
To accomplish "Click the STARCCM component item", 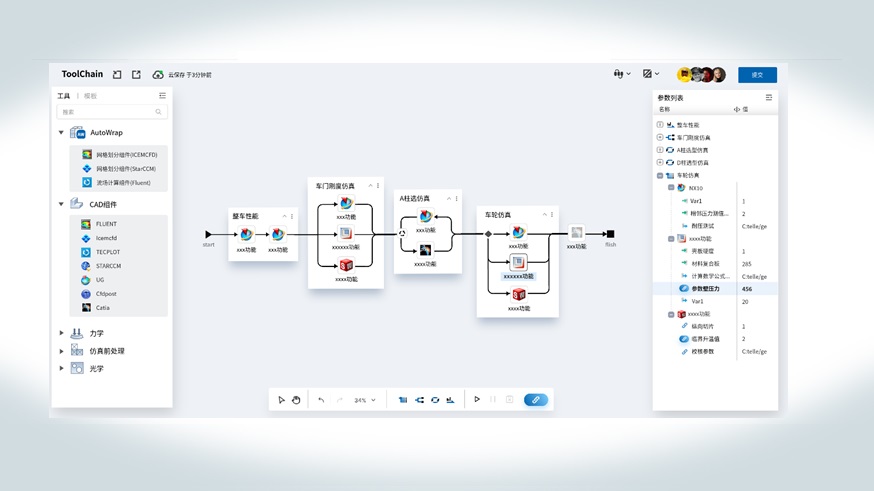I will (x=108, y=266).
